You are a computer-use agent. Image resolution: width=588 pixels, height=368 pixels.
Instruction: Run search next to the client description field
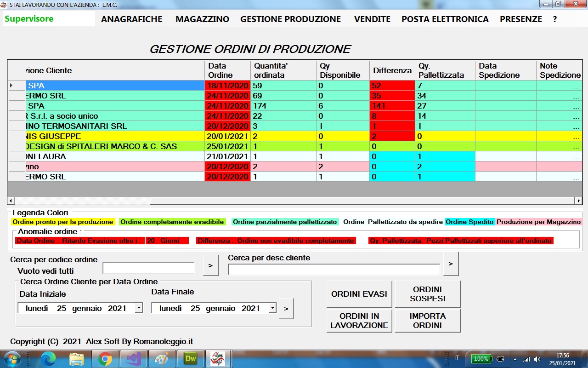click(x=451, y=264)
